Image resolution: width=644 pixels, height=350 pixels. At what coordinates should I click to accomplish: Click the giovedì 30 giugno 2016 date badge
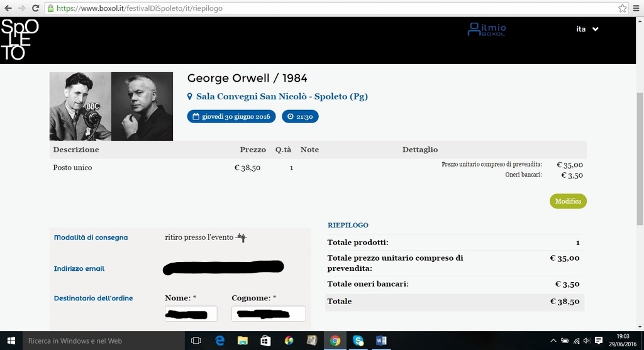(x=231, y=116)
